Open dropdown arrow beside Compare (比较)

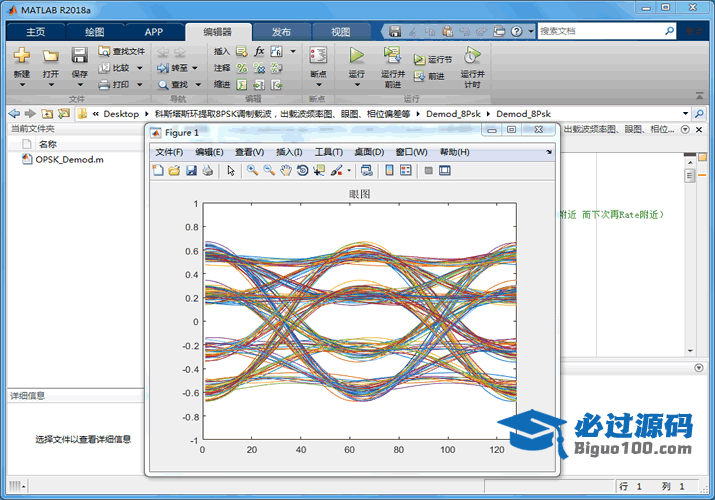point(140,68)
